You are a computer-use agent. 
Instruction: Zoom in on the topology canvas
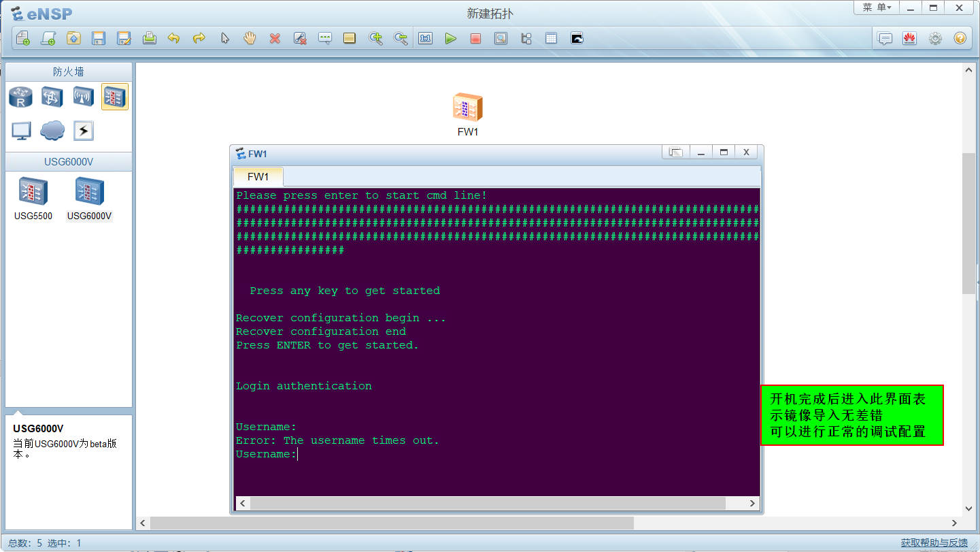[375, 38]
